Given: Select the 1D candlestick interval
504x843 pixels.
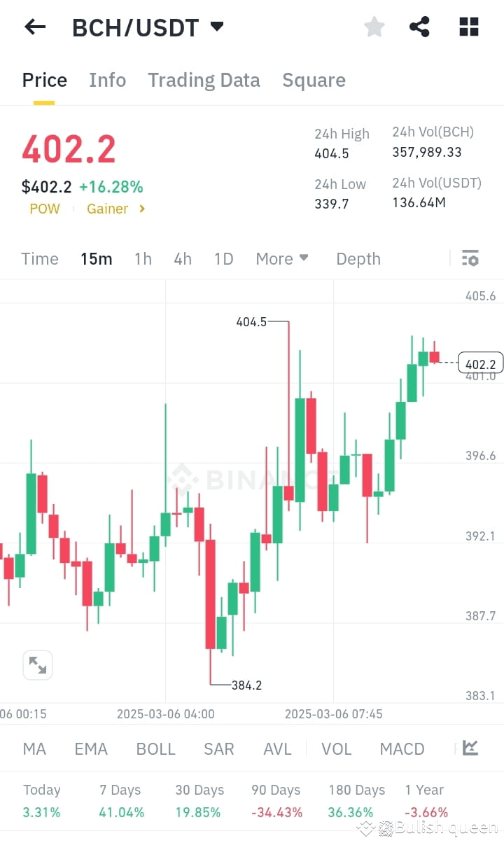Looking at the screenshot, I should click(x=223, y=258).
